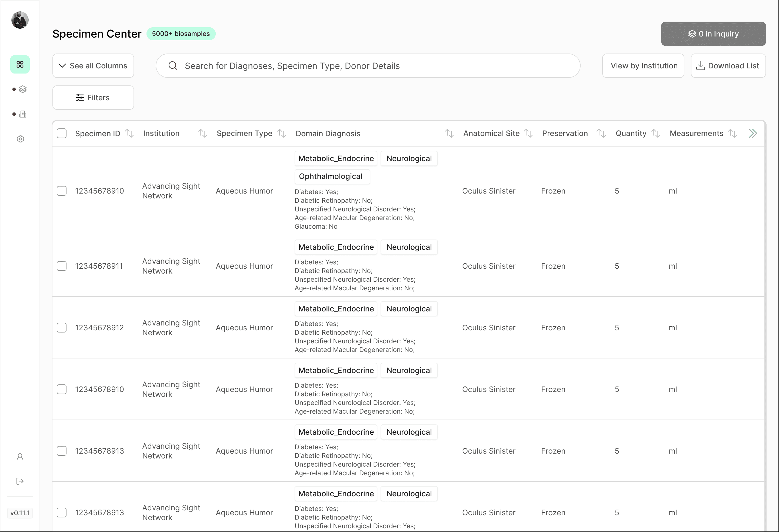Open the building institutions sidebar icon
The image size is (779, 532).
(x=22, y=114)
